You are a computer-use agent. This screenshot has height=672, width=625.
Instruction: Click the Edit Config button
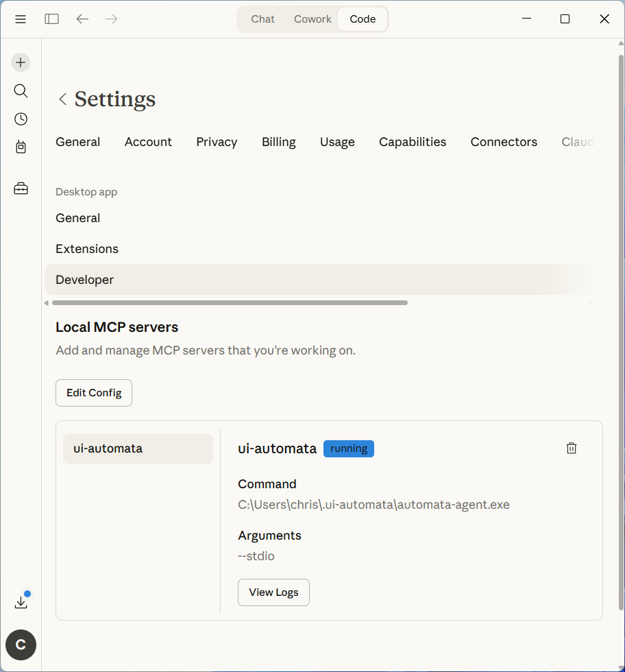[x=94, y=393]
